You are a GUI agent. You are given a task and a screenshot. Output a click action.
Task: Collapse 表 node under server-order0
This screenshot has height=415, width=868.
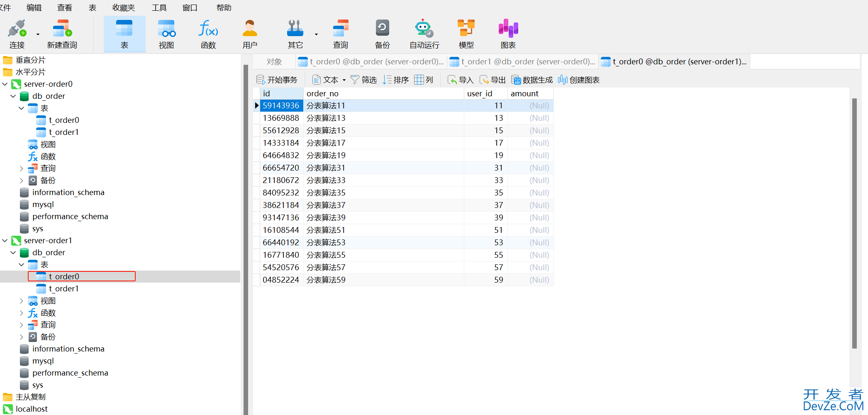pyautogui.click(x=22, y=108)
